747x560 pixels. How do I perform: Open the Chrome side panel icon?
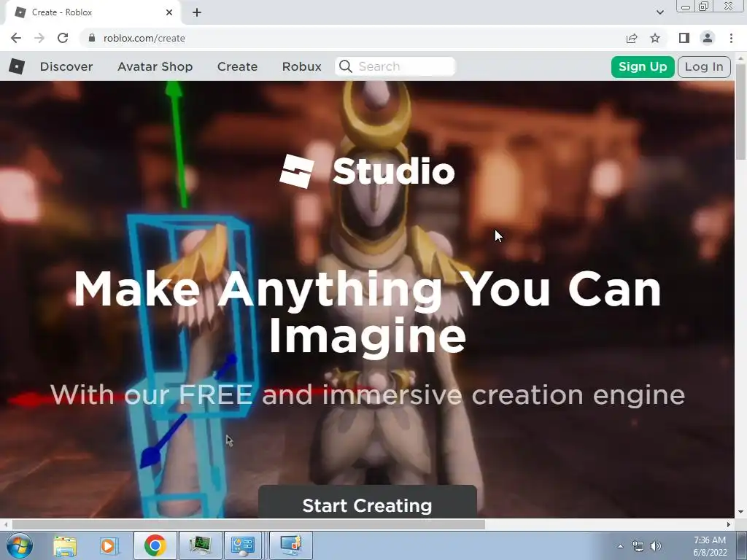684,38
